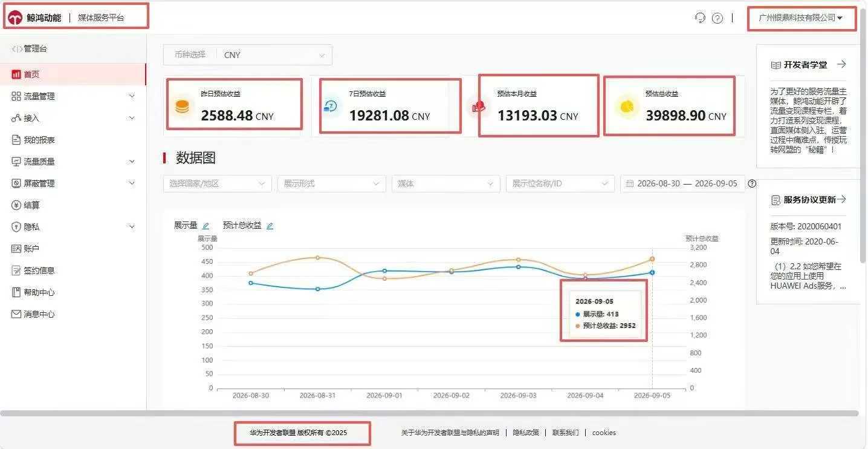The width and height of the screenshot is (868, 449).
Task: Click the 结算 yen icon
Action: [16, 205]
